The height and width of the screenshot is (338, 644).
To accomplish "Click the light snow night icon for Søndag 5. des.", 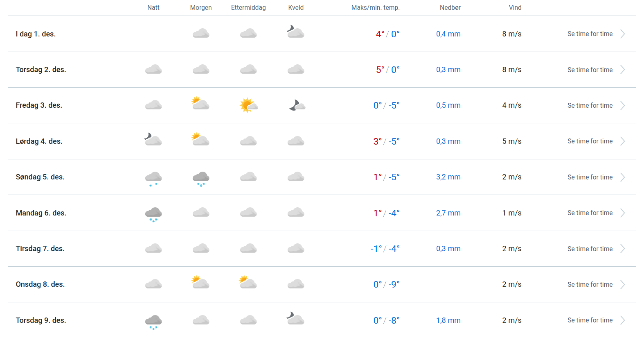I will click(x=153, y=178).
